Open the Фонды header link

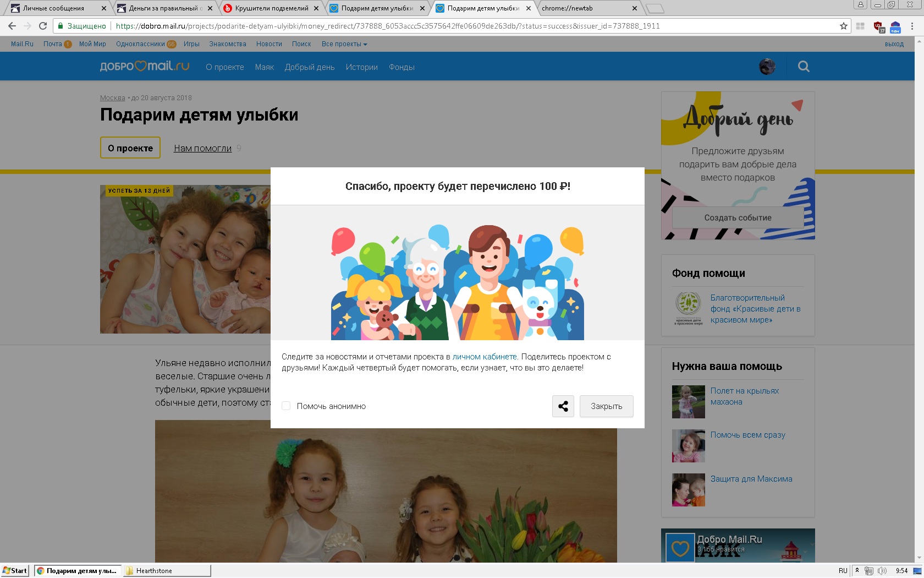pyautogui.click(x=402, y=67)
